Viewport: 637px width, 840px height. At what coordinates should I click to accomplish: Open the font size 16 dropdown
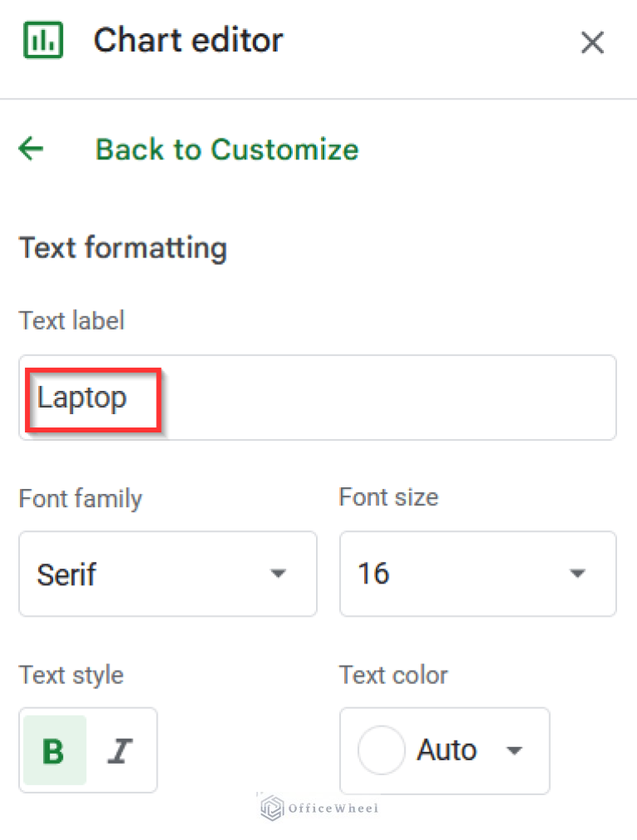click(478, 574)
